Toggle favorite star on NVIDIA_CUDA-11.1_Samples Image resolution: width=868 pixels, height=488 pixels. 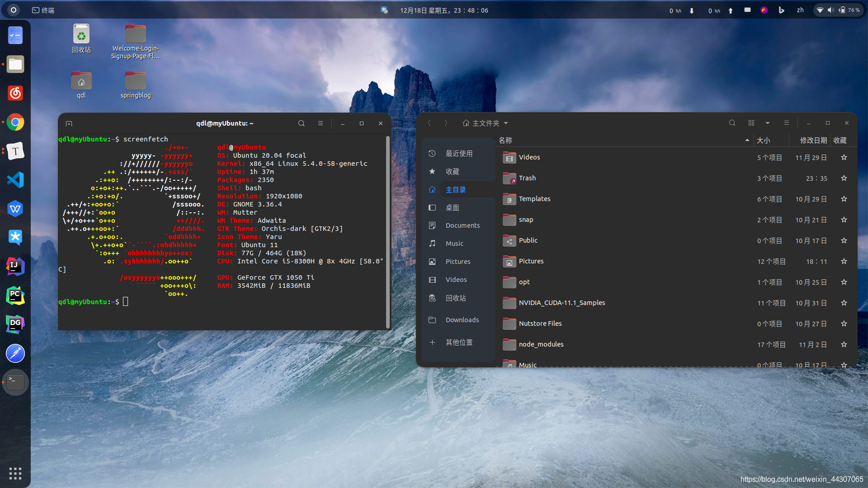pyautogui.click(x=844, y=303)
